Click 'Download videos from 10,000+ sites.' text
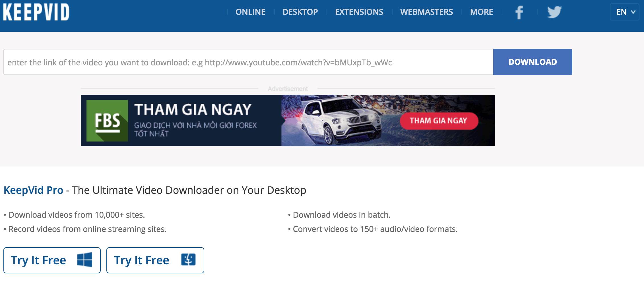 pos(77,215)
